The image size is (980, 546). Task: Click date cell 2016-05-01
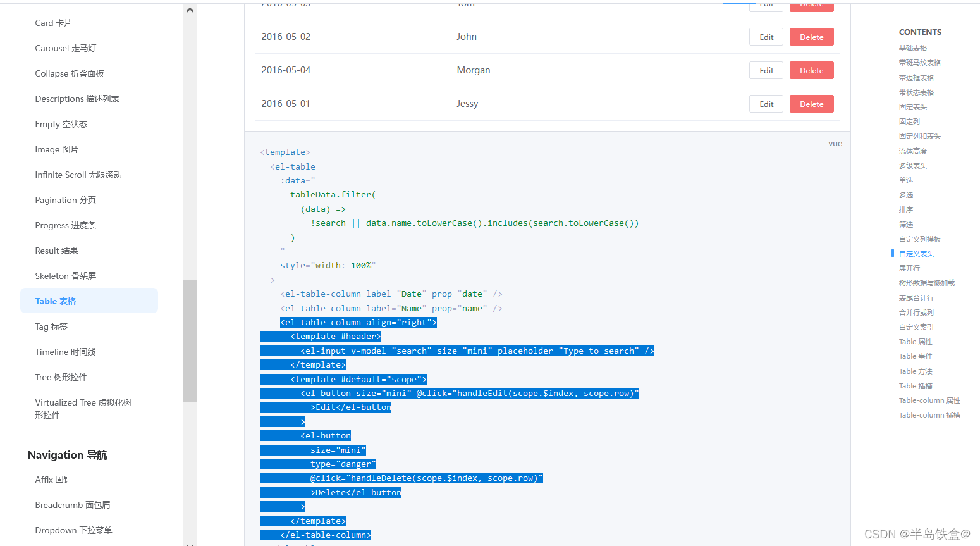[x=286, y=104]
